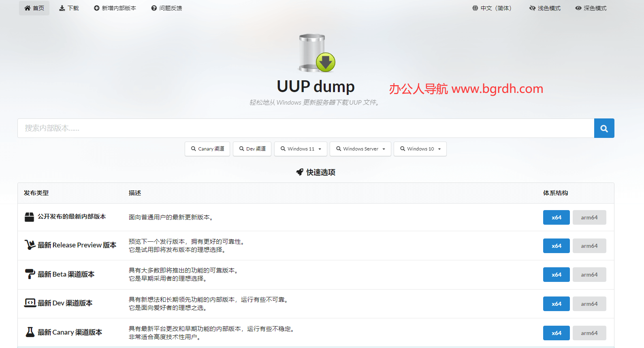Click the Canary channel flask icon
The width and height of the screenshot is (644, 348).
(30, 332)
